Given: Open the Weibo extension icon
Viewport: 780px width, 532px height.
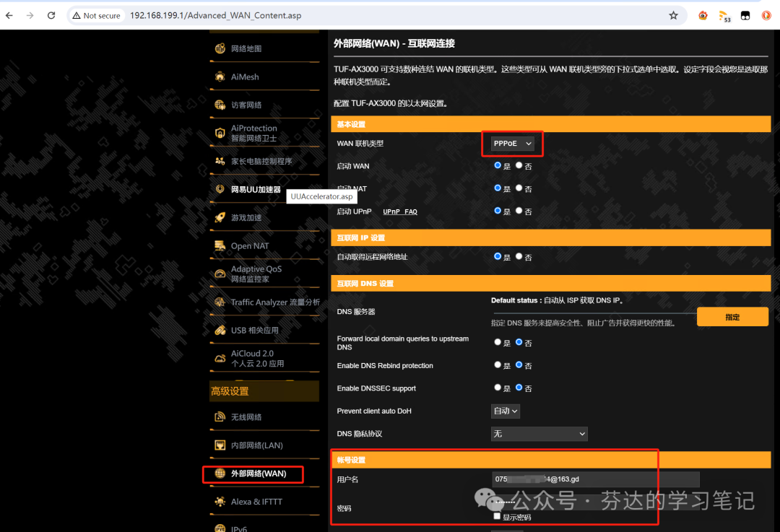Looking at the screenshot, I should [703, 15].
